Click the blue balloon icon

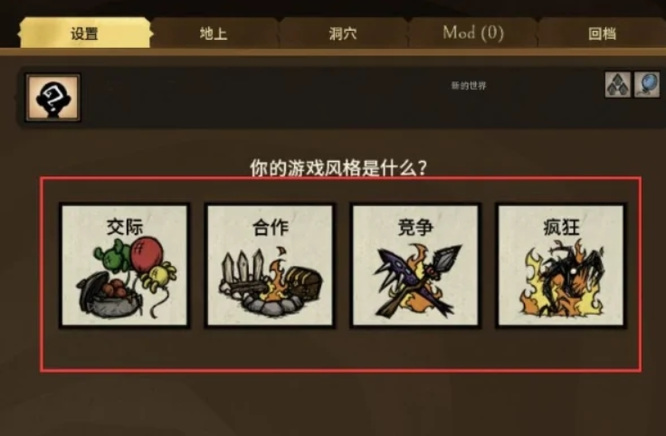coord(647,85)
